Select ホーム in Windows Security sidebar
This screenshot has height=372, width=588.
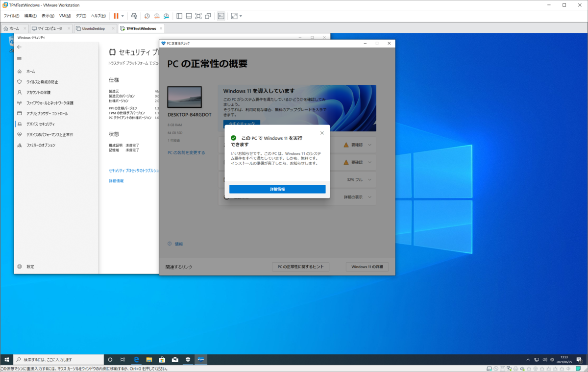56,72
